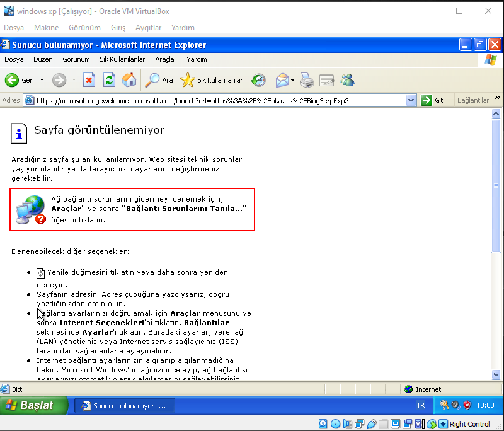This screenshot has height=431, width=504.
Task: Click the VirtualBox shared folders status icon
Action: (x=384, y=424)
